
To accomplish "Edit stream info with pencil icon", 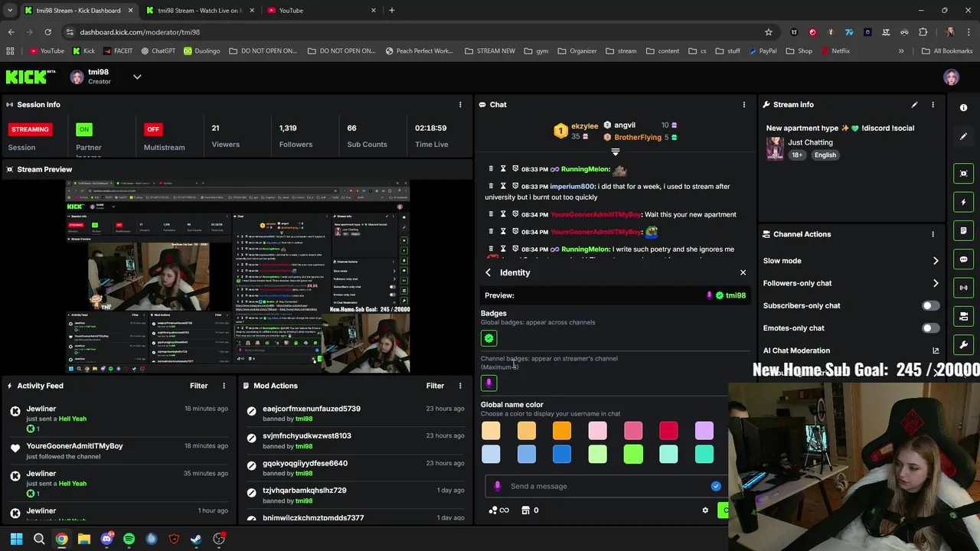I will [x=914, y=105].
